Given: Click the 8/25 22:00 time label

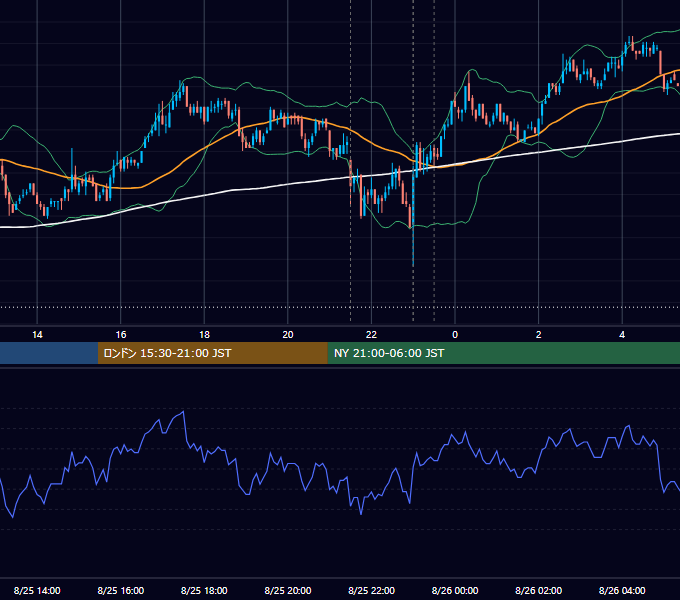Looking at the screenshot, I should pyautogui.click(x=371, y=590).
